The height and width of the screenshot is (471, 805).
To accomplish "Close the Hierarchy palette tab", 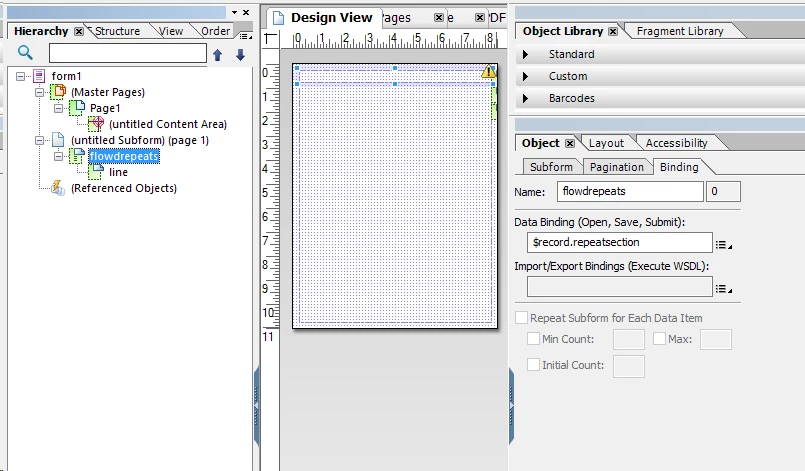I will [x=79, y=31].
